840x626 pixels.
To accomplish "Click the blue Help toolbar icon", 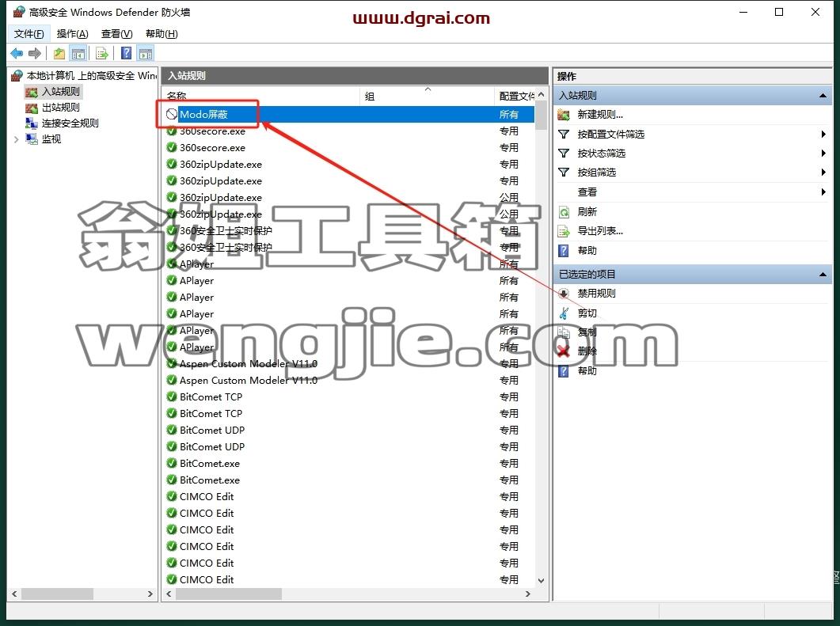I will (x=127, y=54).
